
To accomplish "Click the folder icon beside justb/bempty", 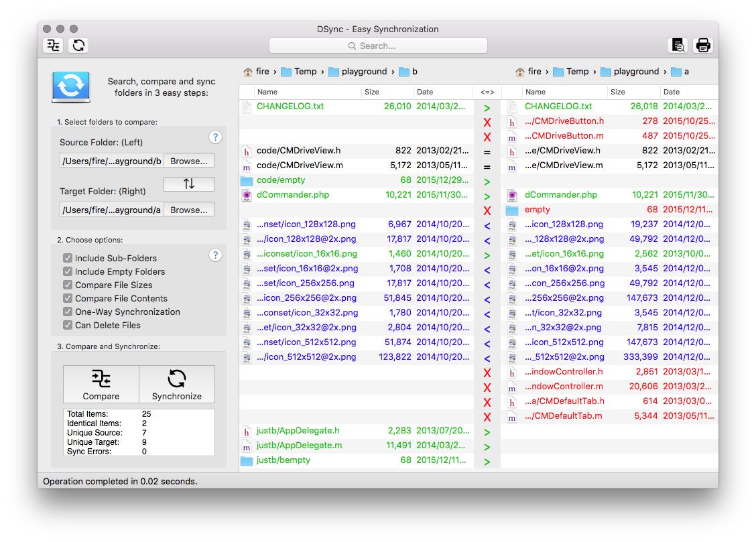I will (247, 460).
